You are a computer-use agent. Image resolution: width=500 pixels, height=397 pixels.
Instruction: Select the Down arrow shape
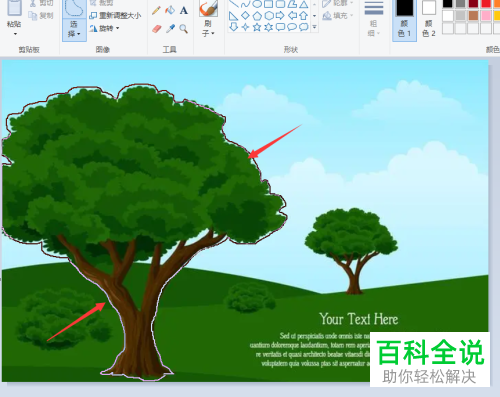(234, 27)
